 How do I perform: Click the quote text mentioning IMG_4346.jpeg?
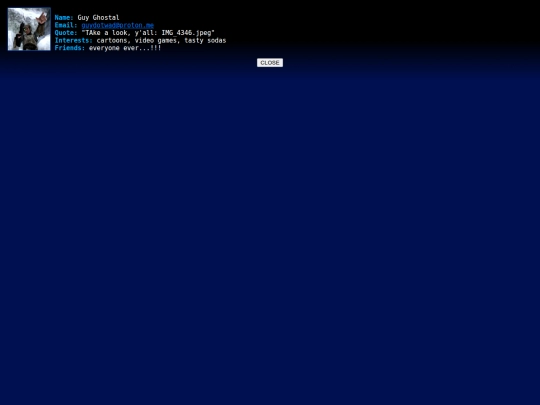(148, 33)
